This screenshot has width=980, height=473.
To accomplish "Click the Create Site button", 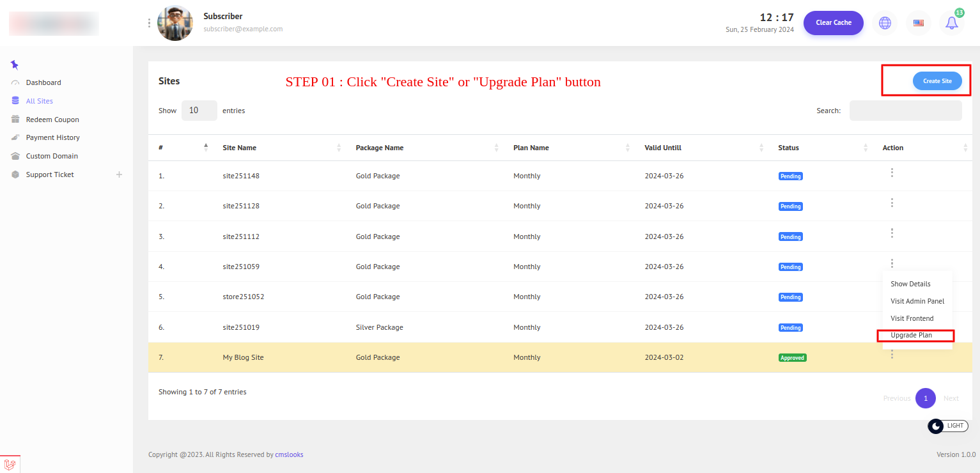I will point(937,81).
